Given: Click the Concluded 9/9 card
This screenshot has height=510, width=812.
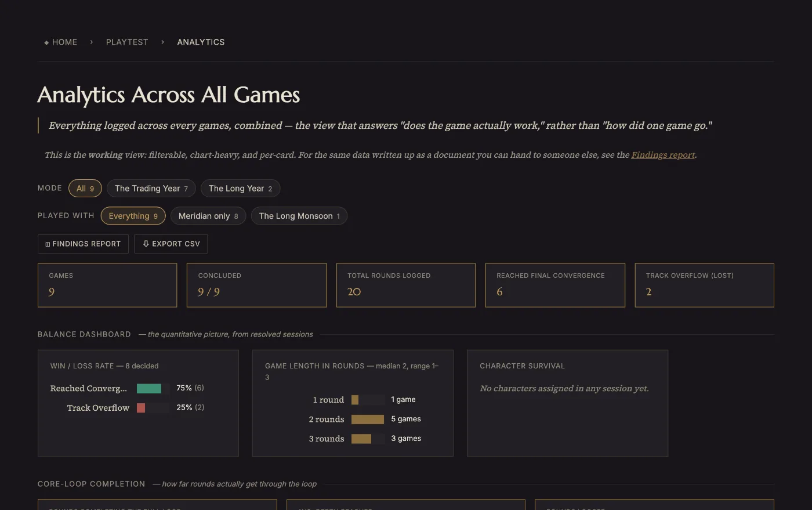Looking at the screenshot, I should pyautogui.click(x=256, y=285).
